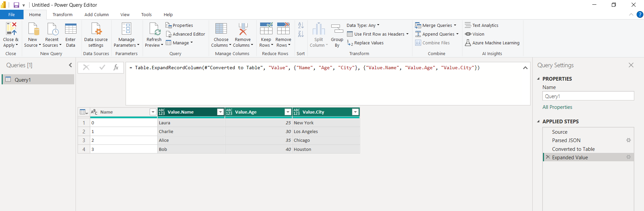Open Text Analytics
Viewport: 644px width, 211px height.
482,25
